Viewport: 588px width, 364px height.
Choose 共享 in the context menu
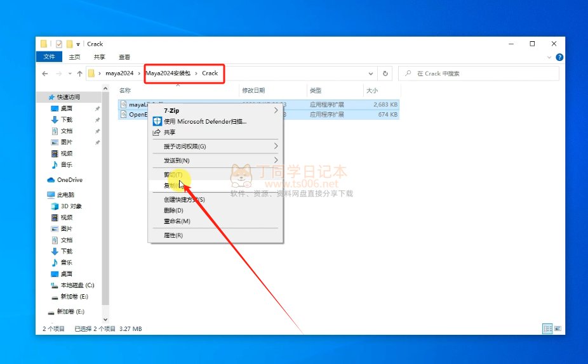click(x=216, y=132)
